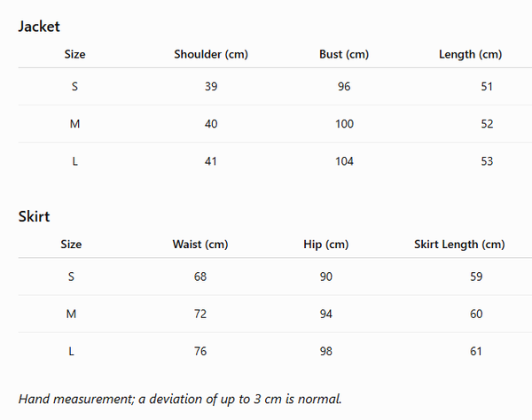Select jacket size S row label

(x=74, y=87)
